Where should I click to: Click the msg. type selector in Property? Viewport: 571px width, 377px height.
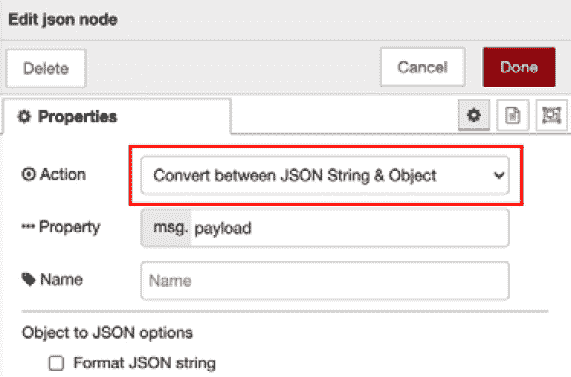pyautogui.click(x=166, y=228)
